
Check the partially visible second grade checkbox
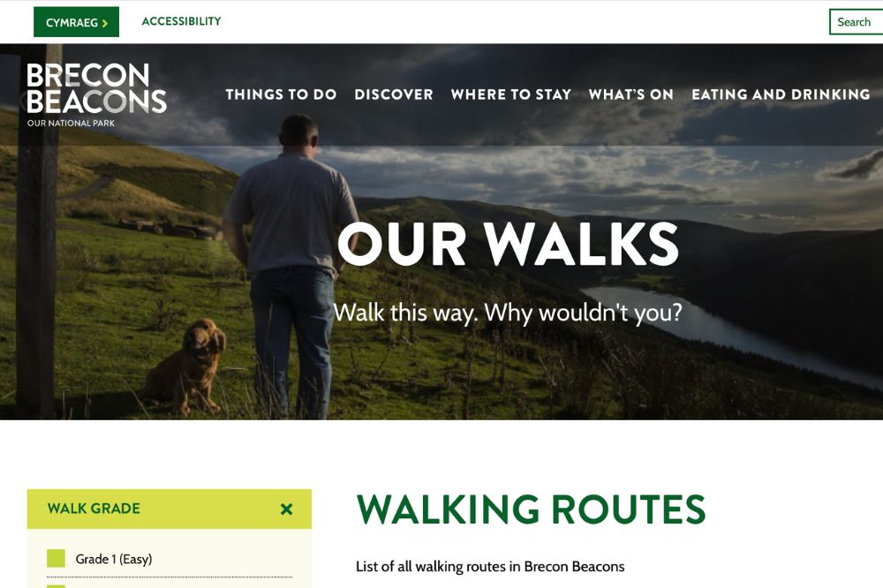pyautogui.click(x=56, y=585)
